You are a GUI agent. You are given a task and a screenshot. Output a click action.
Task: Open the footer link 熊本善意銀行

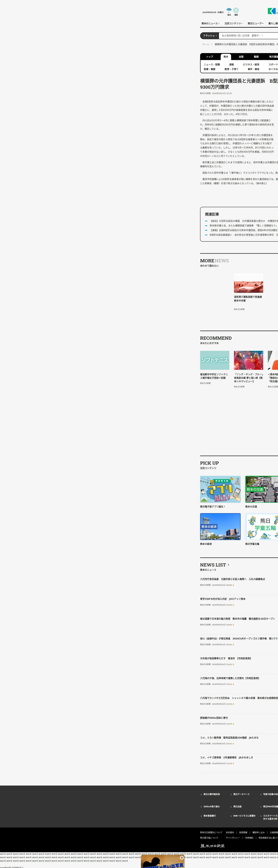point(210,816)
